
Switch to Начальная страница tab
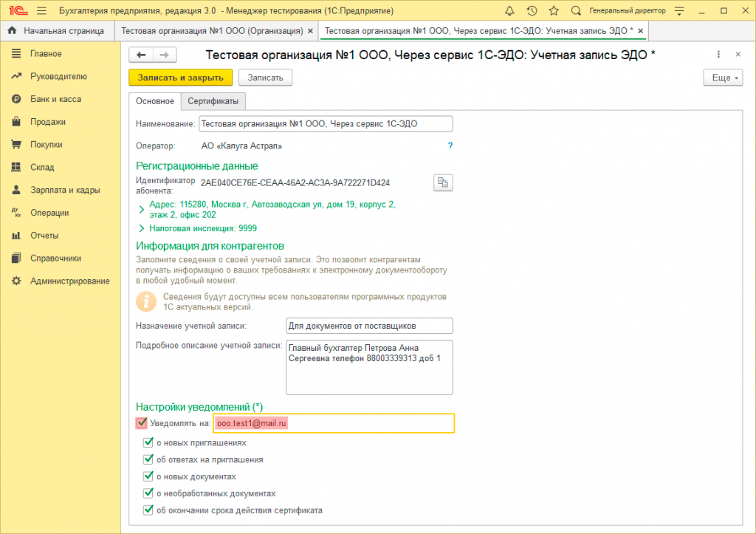coord(57,31)
